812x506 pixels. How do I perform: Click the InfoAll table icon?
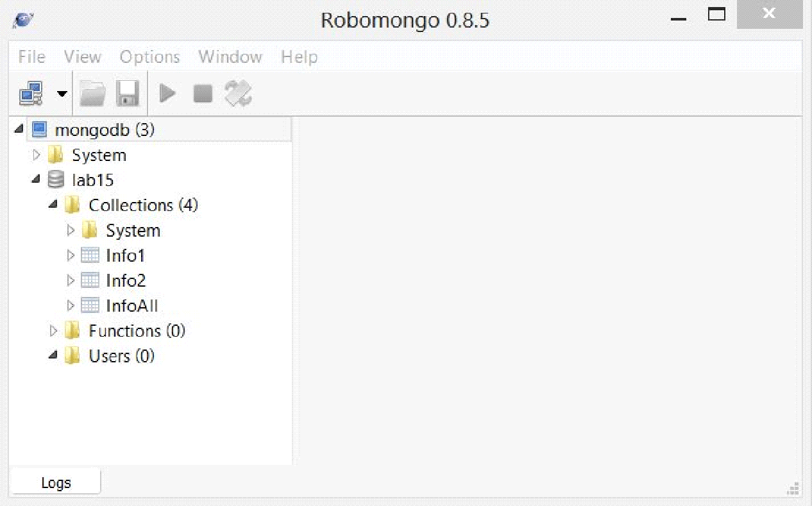point(90,305)
